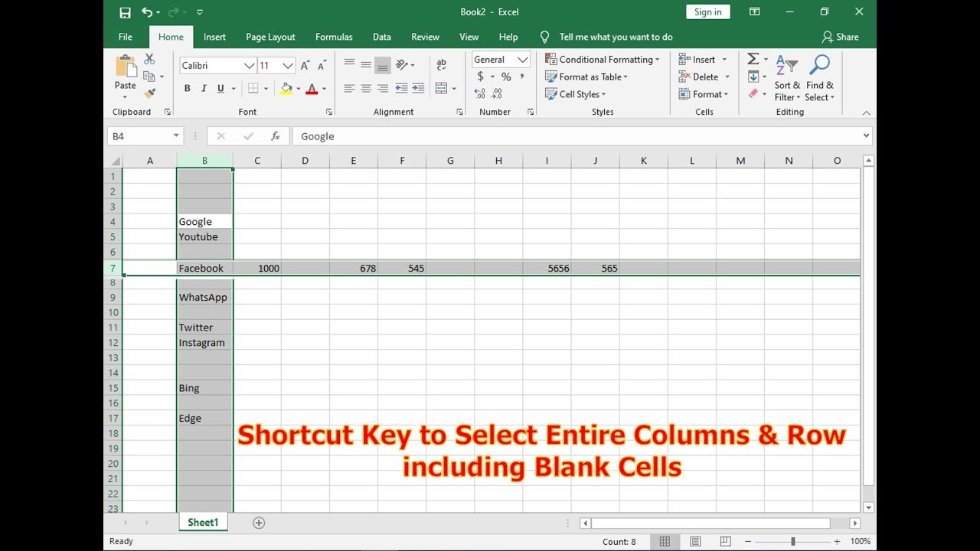980x551 pixels.
Task: Click the Merge & Center icon
Action: point(441,89)
